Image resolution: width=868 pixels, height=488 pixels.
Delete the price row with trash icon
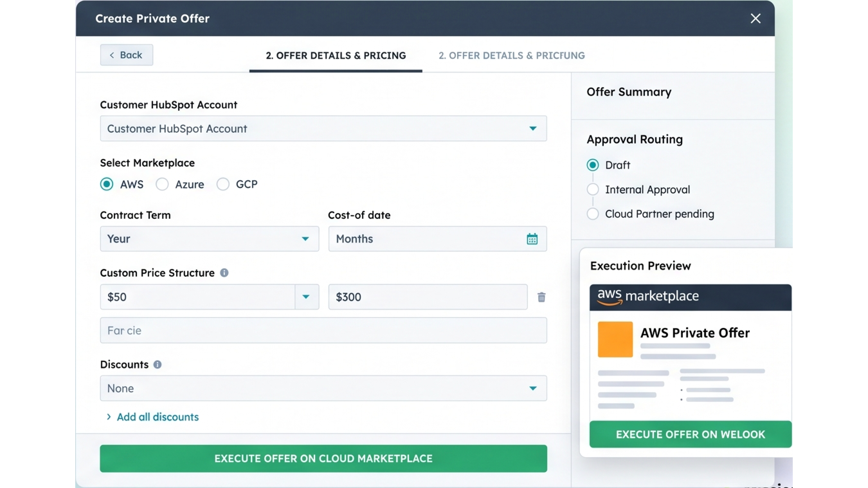click(541, 297)
